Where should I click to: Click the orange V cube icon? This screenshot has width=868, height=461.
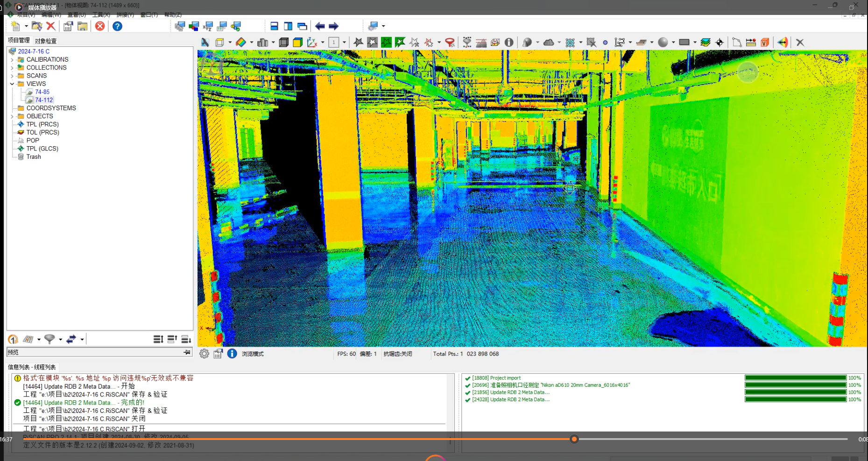(765, 43)
